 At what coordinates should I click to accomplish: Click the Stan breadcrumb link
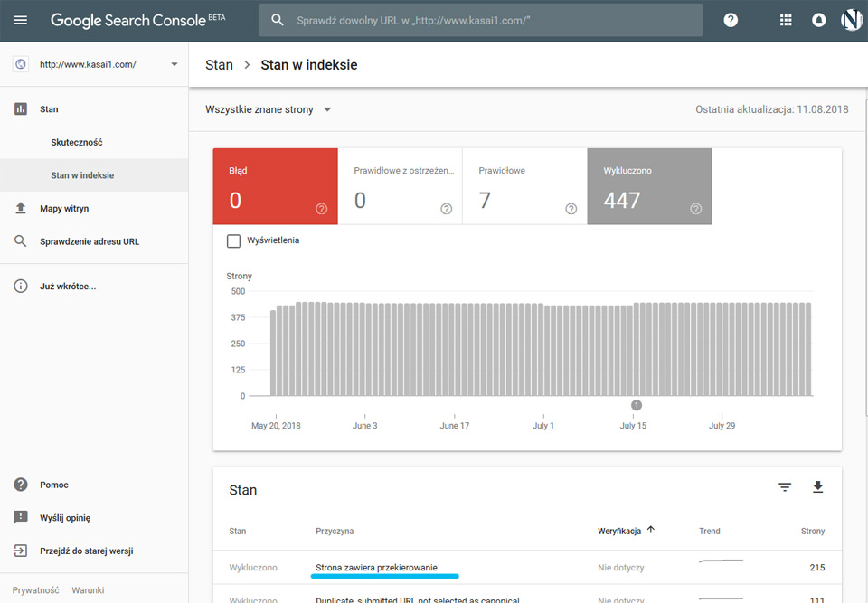(x=219, y=65)
